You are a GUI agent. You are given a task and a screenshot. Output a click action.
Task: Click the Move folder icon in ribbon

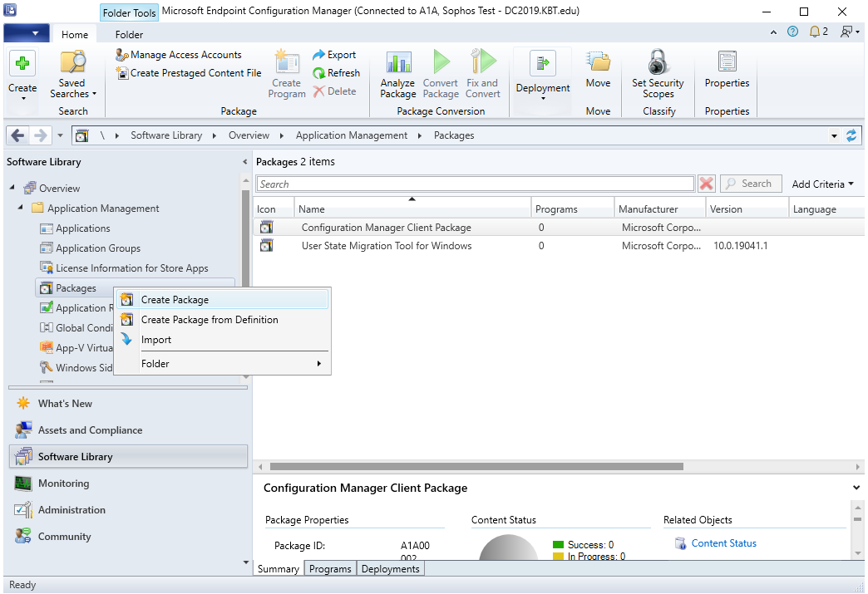point(598,63)
